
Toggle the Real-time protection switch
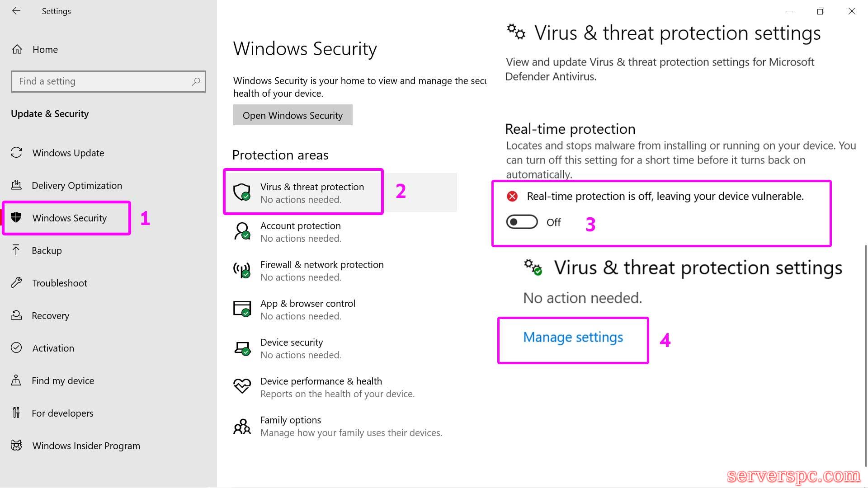(x=522, y=222)
